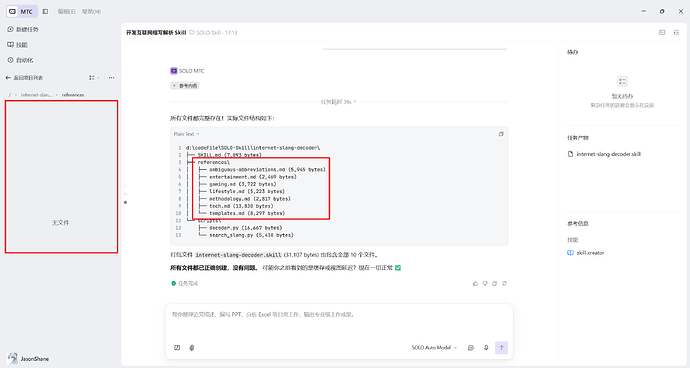690x368 pixels.
Task: Click templates.md line in code block
Action: click(x=247, y=213)
